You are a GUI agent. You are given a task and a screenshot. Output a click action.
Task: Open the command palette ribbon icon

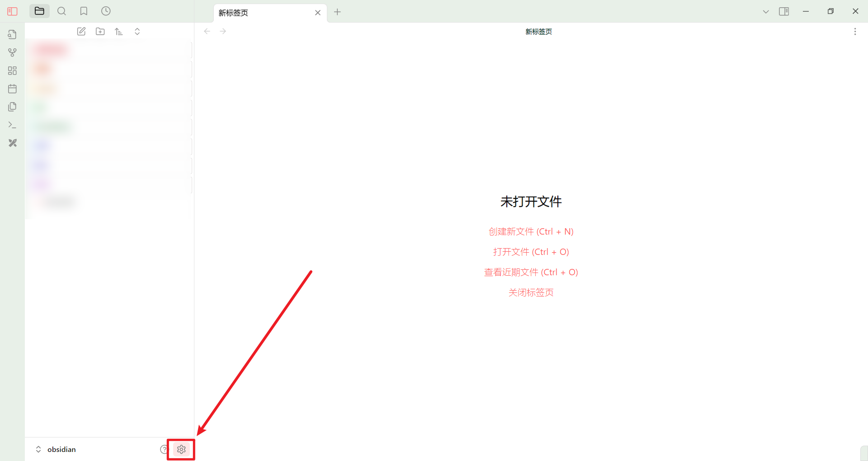pos(12,125)
